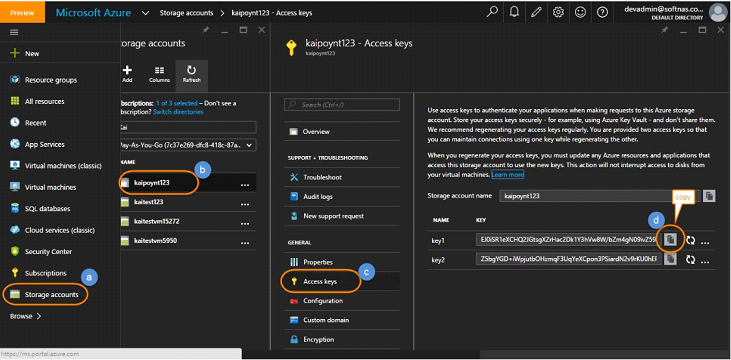This screenshot has height=360, width=731.
Task: Open more options for kaitest123
Action: (245, 204)
